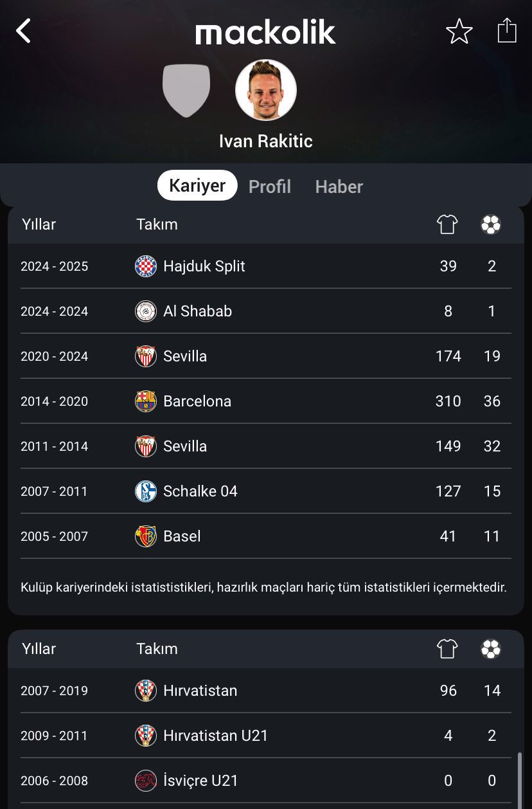Open Ivan Rakitic's profile photo
The image size is (532, 809).
[x=266, y=90]
